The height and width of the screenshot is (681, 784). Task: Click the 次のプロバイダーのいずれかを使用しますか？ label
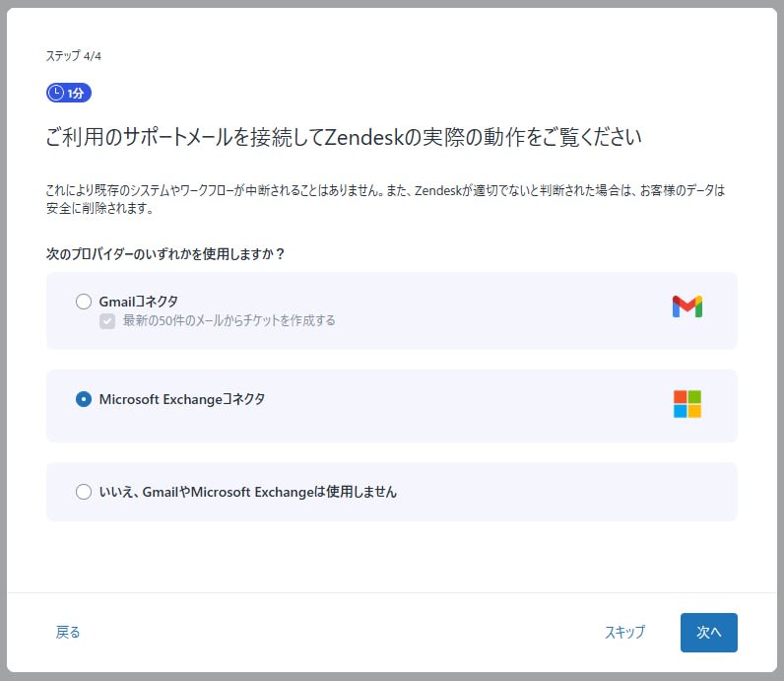165,254
